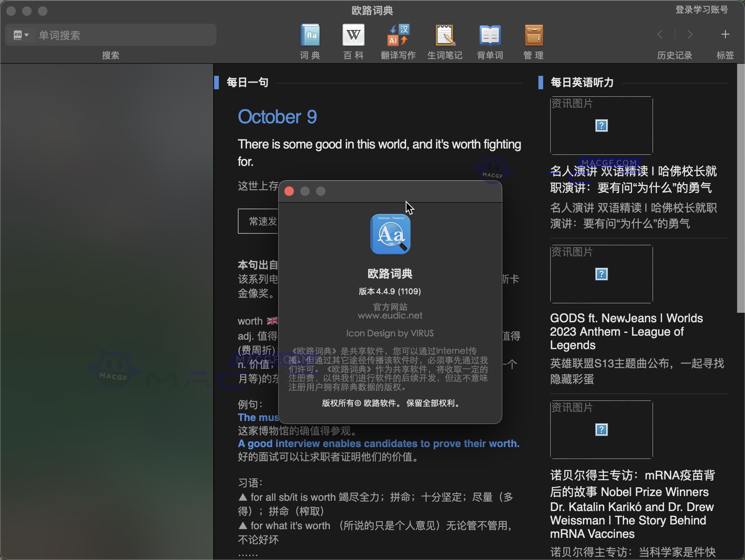Go forward using the history forward arrow
Image resolution: width=745 pixels, height=560 pixels.
(690, 34)
